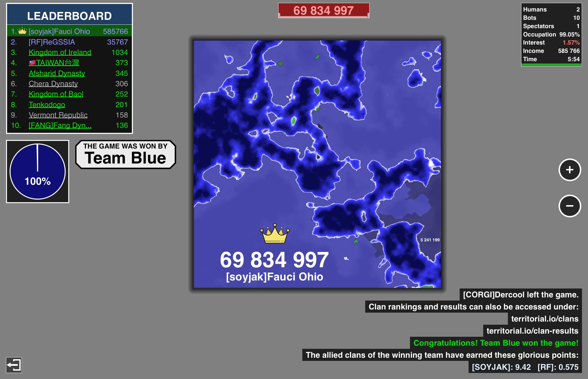This screenshot has width=588, height=379.
Task: Click the Congratulations Team Blue message
Action: [x=496, y=343]
